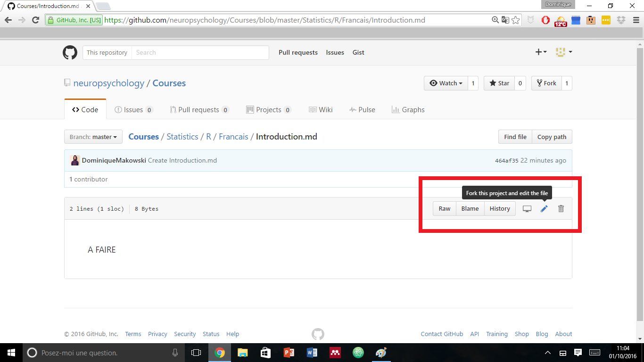Image resolution: width=644 pixels, height=362 pixels.
Task: Open file in desktop monitor icon
Action: pyautogui.click(x=527, y=208)
